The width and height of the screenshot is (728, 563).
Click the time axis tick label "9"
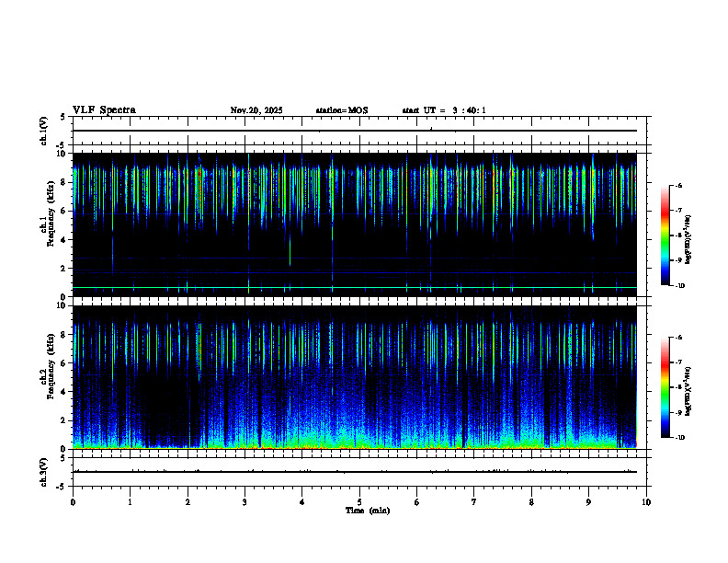[x=588, y=502]
